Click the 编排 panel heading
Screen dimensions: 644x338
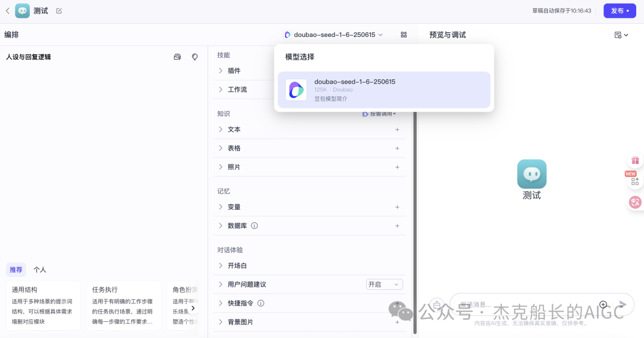11,35
